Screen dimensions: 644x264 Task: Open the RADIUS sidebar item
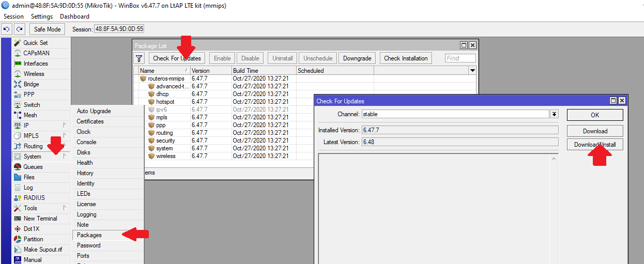pos(34,198)
